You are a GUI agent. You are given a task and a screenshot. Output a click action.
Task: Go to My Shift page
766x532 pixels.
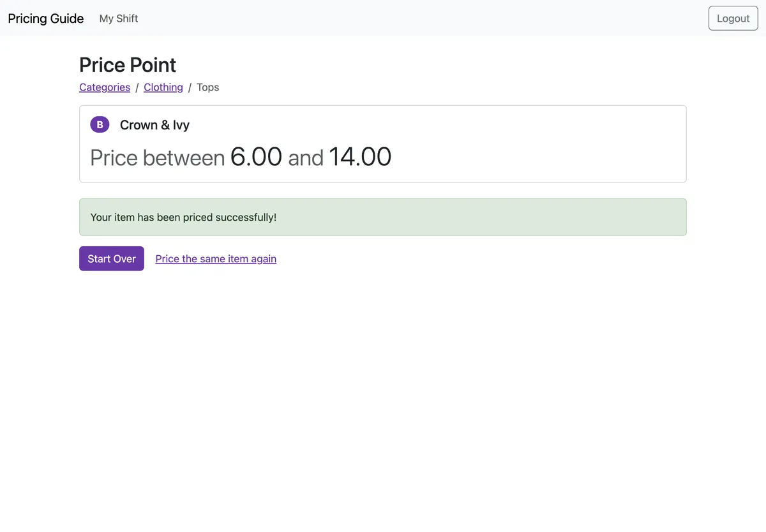pyautogui.click(x=119, y=18)
